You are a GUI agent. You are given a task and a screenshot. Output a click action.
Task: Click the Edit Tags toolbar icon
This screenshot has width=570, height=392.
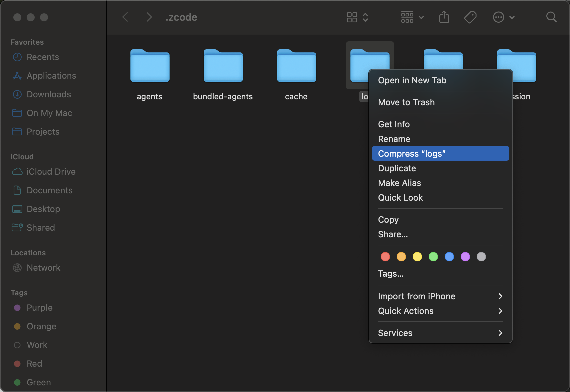pos(470,17)
